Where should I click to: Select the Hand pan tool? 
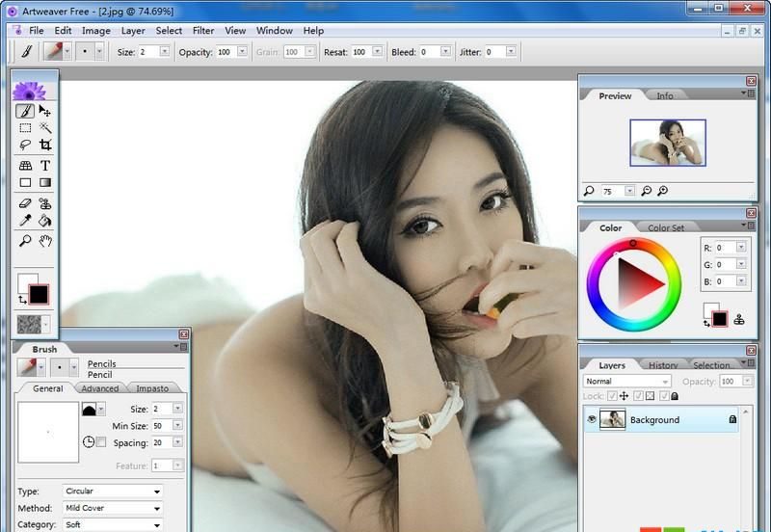(x=45, y=241)
